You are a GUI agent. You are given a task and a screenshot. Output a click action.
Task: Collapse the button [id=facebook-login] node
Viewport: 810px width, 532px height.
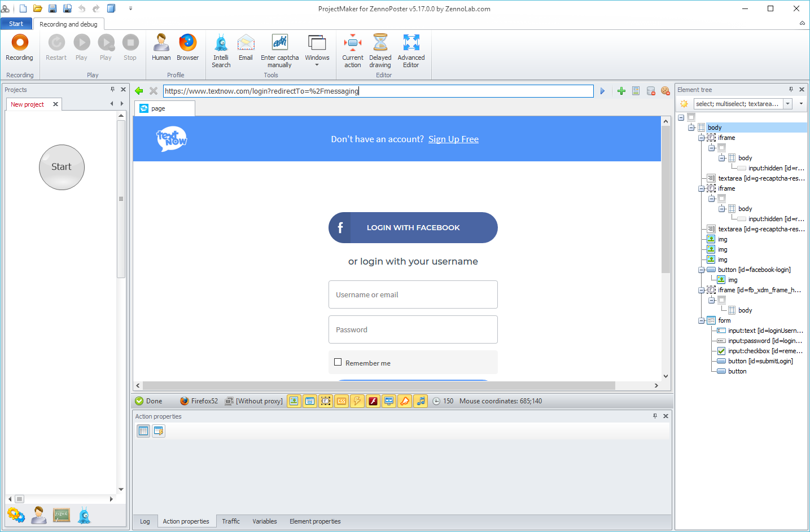point(701,270)
